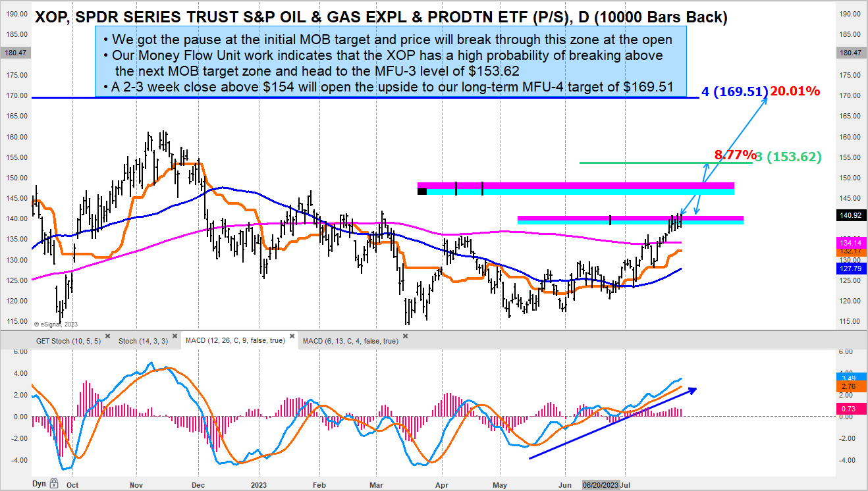868x491 pixels.
Task: Click the Oct label on time axis
Action: coord(72,484)
